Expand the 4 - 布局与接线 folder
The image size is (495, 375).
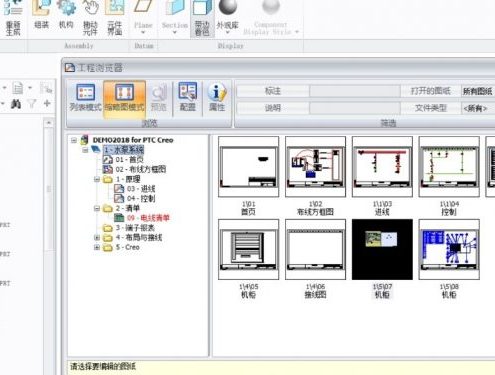pos(97,238)
